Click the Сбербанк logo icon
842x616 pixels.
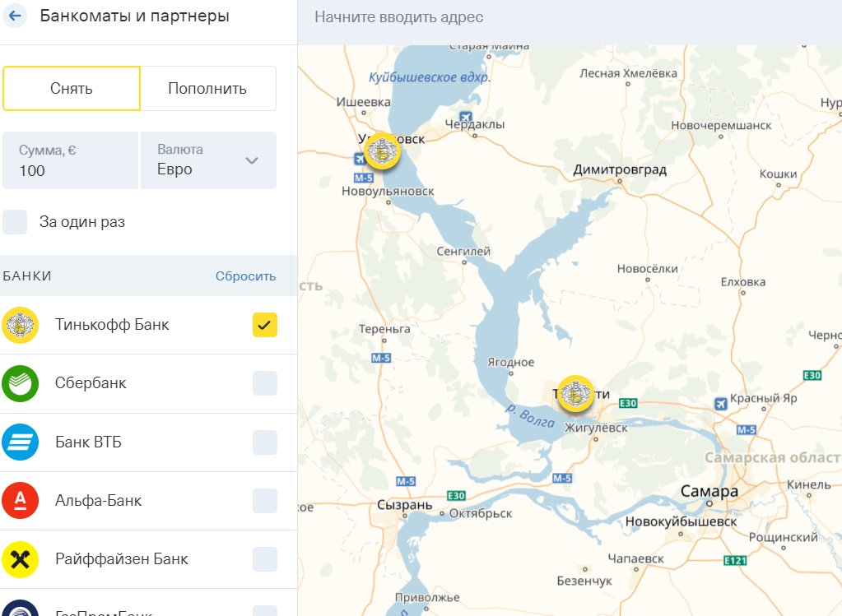pos(20,383)
